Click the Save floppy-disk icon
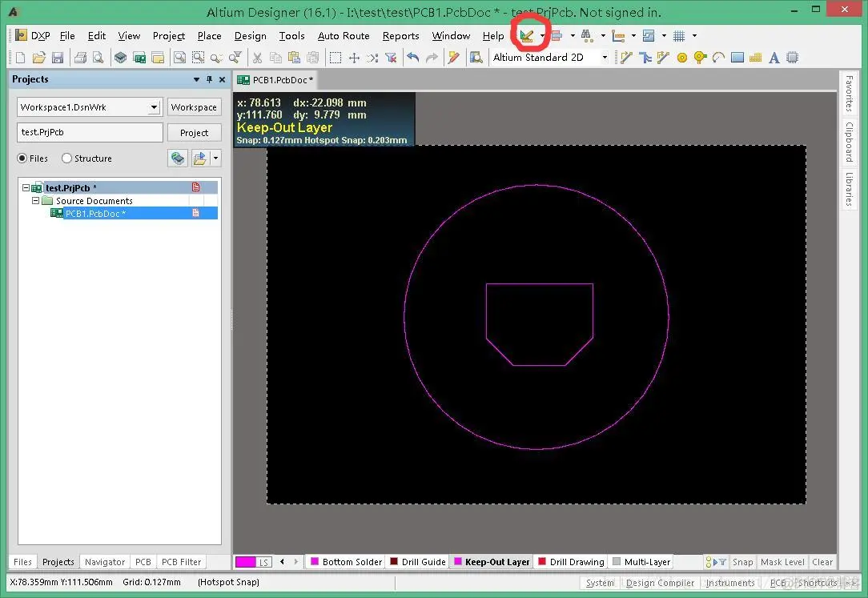Image resolution: width=868 pixels, height=598 pixels. [58, 58]
